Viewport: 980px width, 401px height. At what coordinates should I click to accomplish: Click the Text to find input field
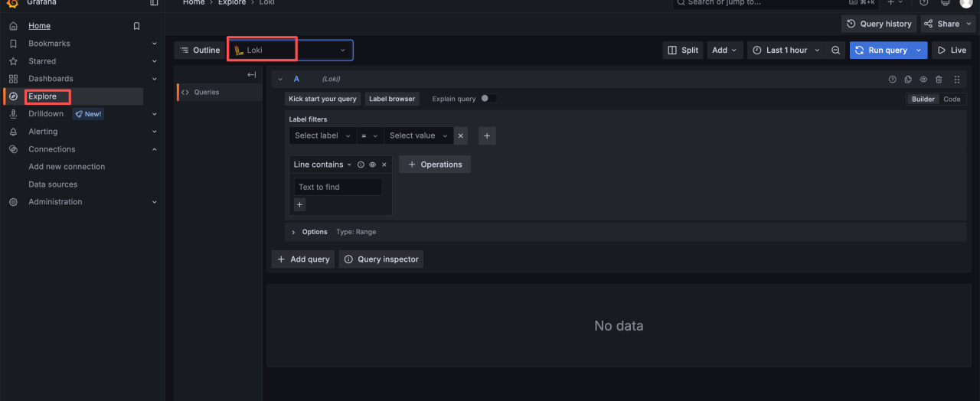[338, 187]
